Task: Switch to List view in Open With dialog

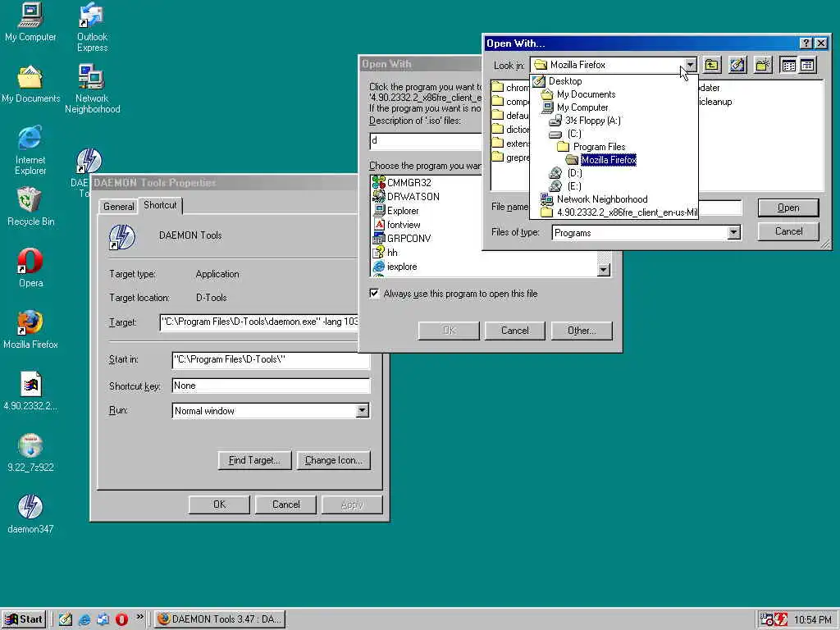Action: coord(788,66)
